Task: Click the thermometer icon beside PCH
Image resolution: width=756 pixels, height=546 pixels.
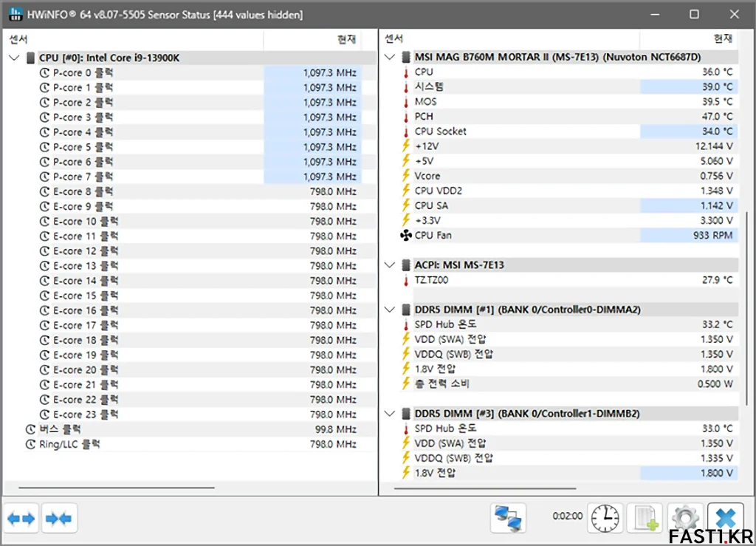Action: click(x=406, y=117)
